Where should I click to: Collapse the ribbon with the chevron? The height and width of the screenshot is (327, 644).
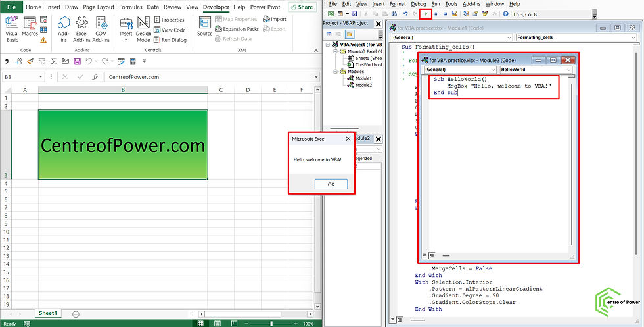coord(316,50)
